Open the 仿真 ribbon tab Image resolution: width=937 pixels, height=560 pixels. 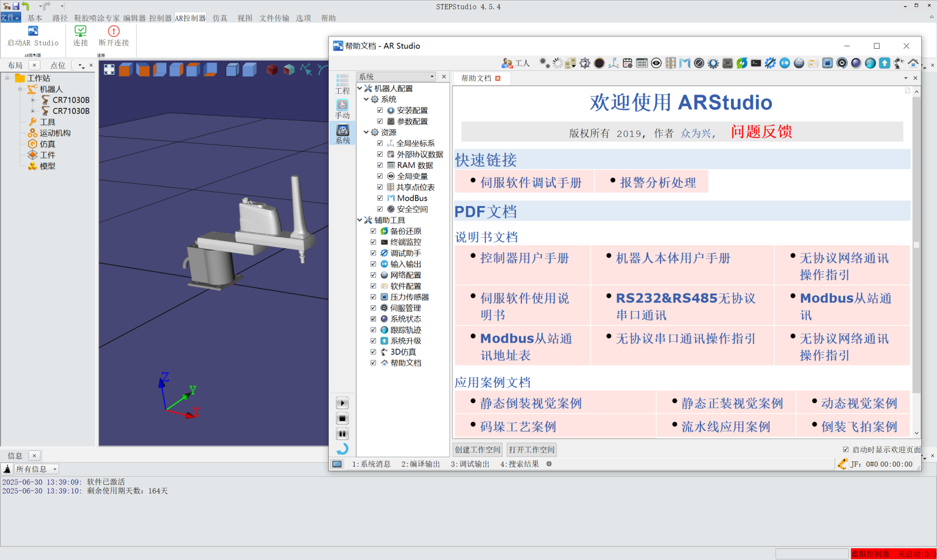click(x=220, y=18)
